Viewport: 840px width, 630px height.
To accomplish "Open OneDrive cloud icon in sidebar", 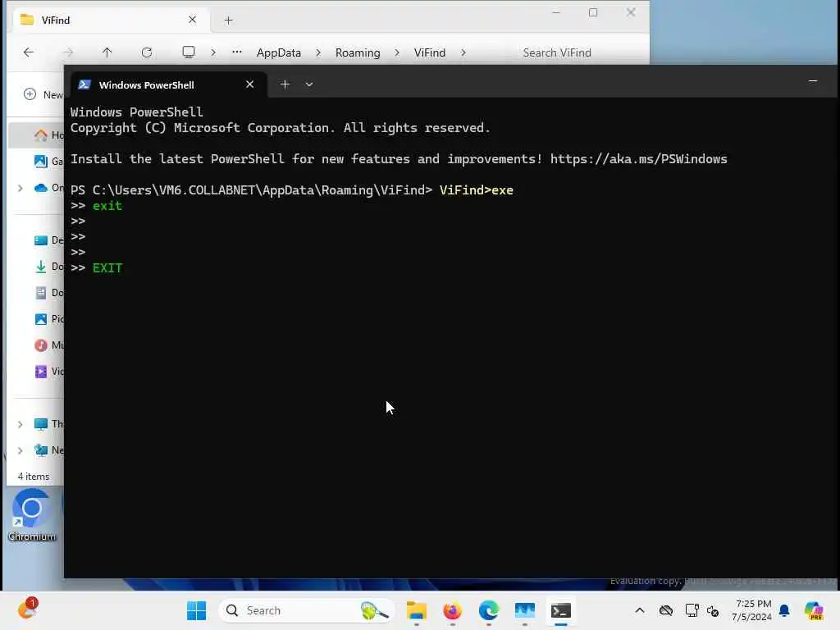I will pyautogui.click(x=41, y=188).
